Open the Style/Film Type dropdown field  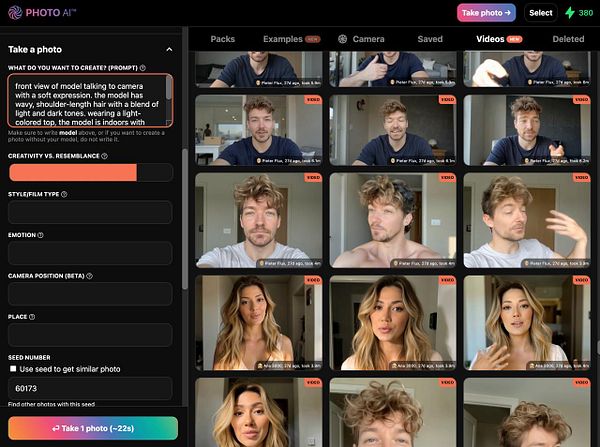click(90, 212)
